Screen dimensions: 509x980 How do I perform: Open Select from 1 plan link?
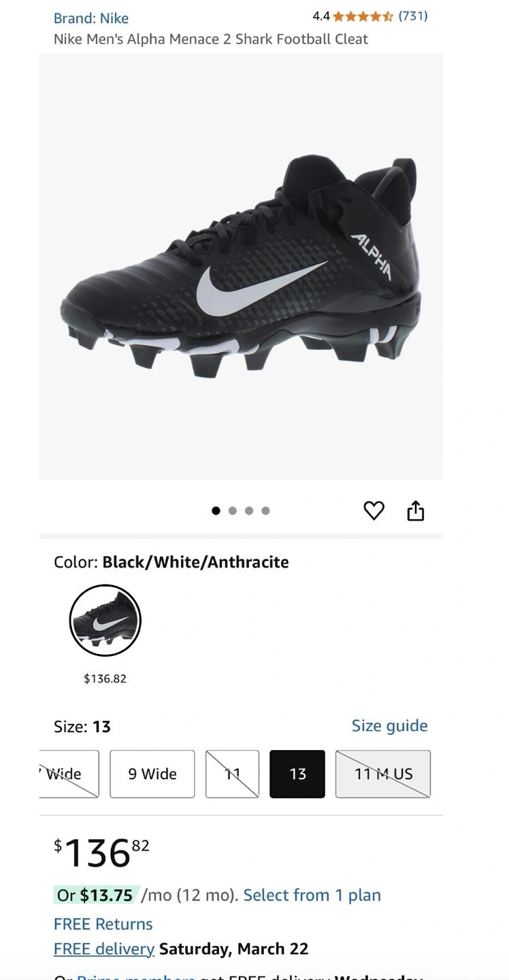[x=312, y=895]
